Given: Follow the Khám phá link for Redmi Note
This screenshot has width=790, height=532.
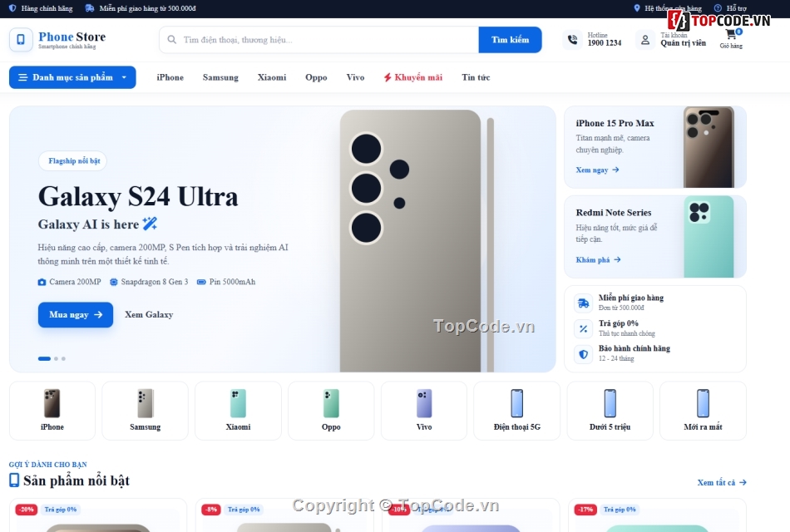Looking at the screenshot, I should tap(599, 259).
